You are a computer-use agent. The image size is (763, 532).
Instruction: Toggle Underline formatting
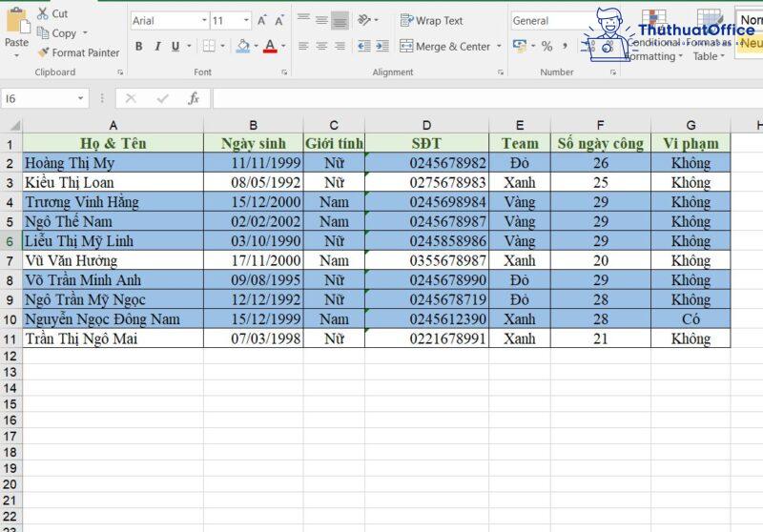175,46
